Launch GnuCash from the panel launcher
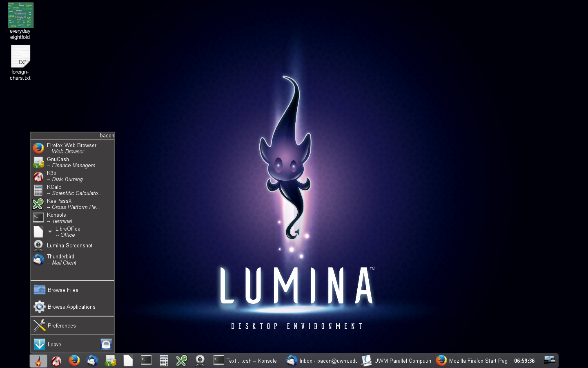This screenshot has width=588, height=368. 110,361
